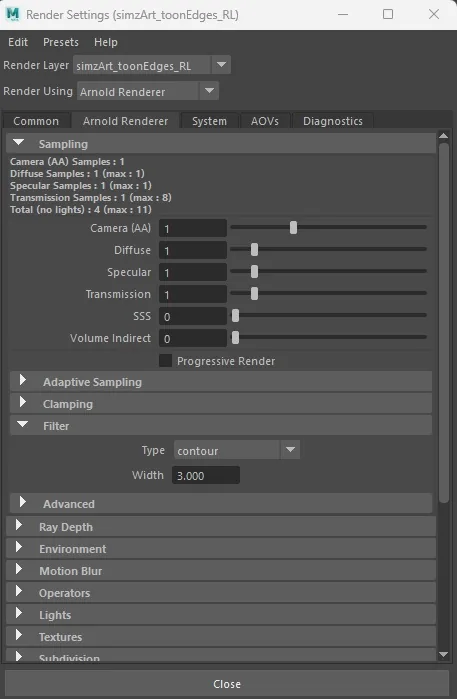This screenshot has height=699, width=457.
Task: Open the Render Layer dropdown
Action: (152, 66)
